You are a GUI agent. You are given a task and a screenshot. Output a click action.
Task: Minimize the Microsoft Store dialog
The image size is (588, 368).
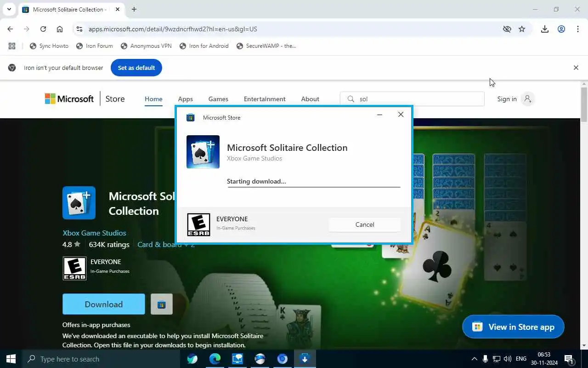click(x=379, y=115)
